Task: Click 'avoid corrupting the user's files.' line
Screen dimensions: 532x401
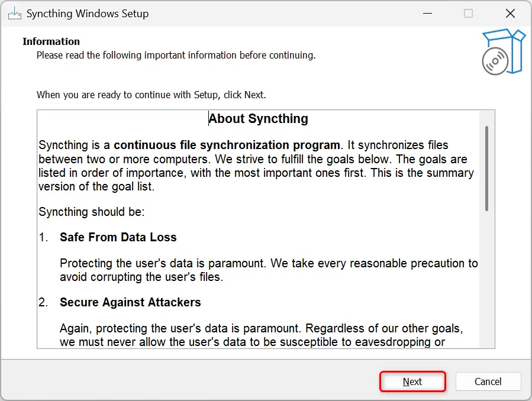Action: pyautogui.click(x=141, y=277)
